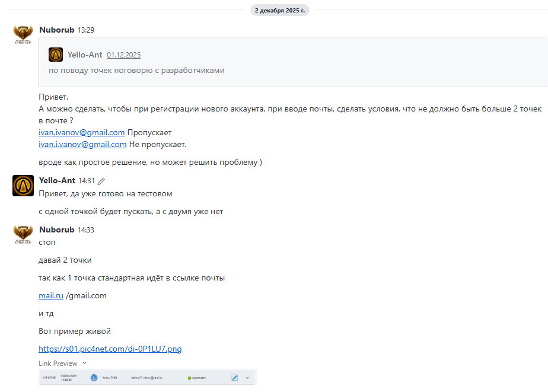Viewport: 548px width, 392px height.
Task: Click Yello-Ant's avatar on the 14:31 message
Action: [x=23, y=186]
